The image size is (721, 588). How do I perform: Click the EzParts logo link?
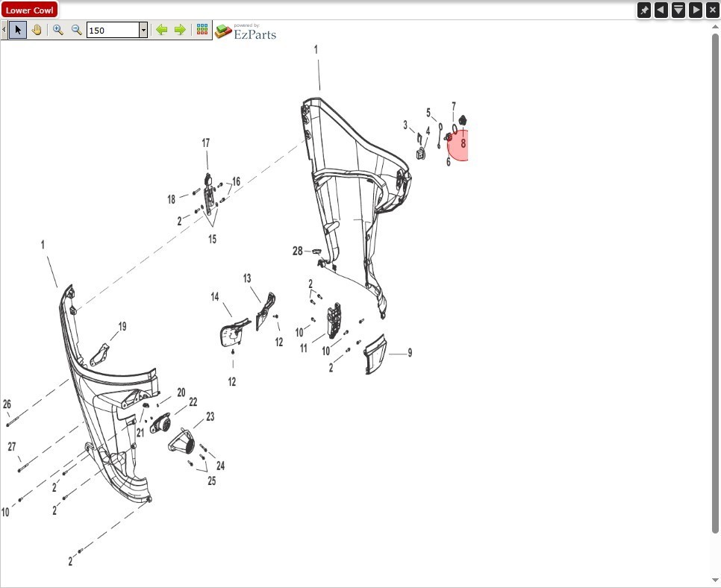coord(246,31)
